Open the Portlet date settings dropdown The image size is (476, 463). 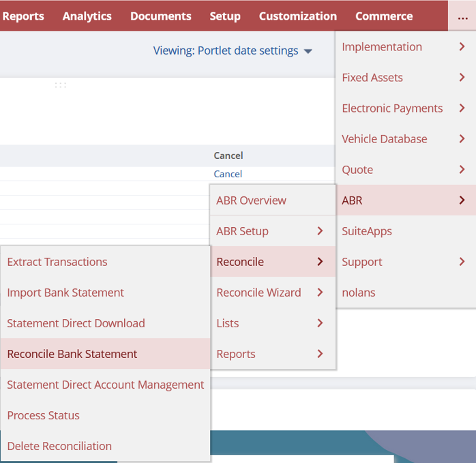[x=233, y=50]
